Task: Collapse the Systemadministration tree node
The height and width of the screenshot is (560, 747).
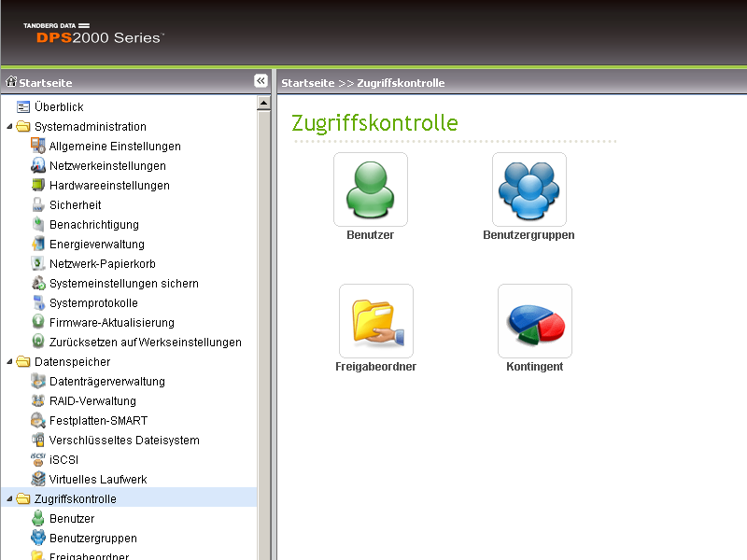Action: tap(9, 126)
